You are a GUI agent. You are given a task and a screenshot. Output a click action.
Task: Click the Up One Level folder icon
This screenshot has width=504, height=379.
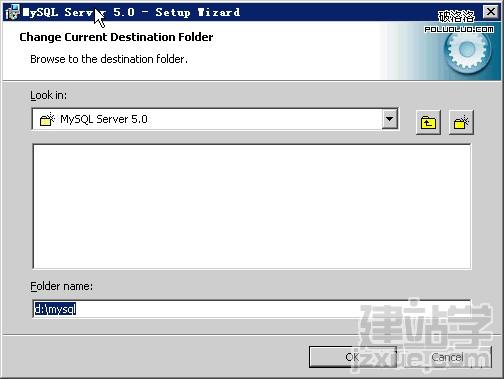point(428,122)
